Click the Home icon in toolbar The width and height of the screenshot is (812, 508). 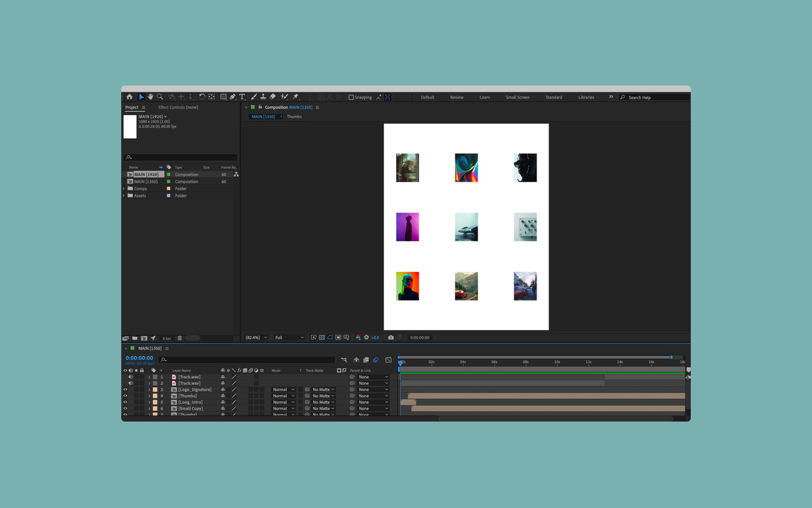[130, 97]
